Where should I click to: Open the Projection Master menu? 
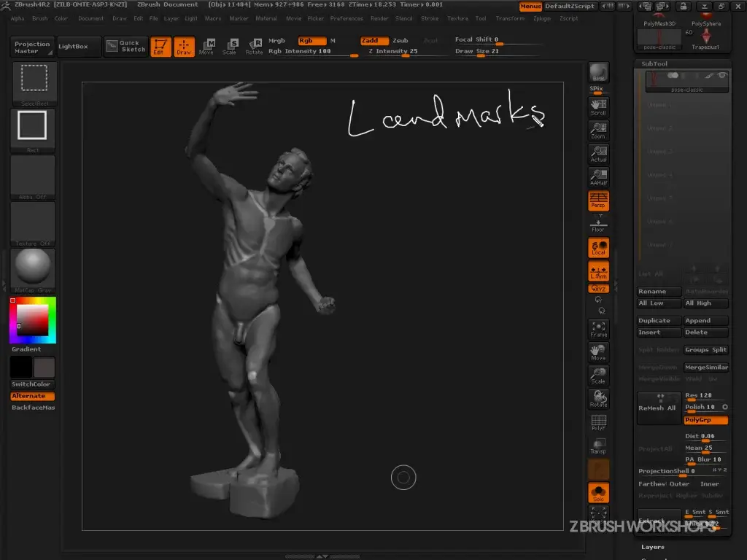(32, 47)
